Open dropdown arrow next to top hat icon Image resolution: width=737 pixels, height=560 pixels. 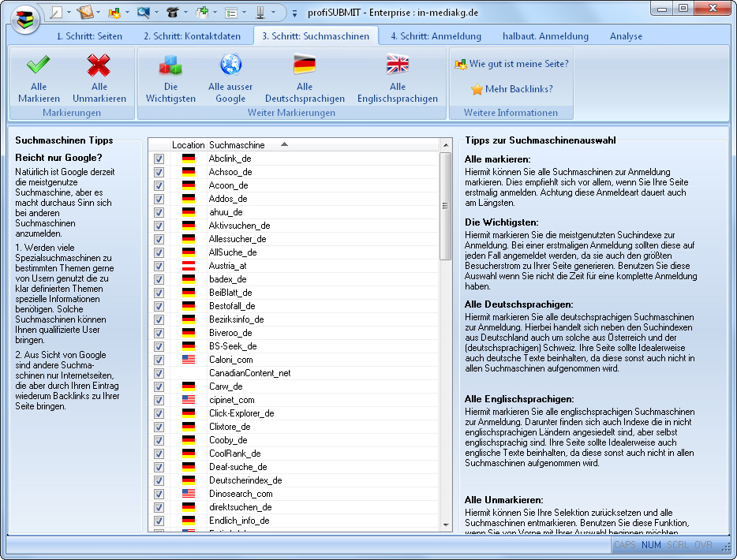[185, 13]
